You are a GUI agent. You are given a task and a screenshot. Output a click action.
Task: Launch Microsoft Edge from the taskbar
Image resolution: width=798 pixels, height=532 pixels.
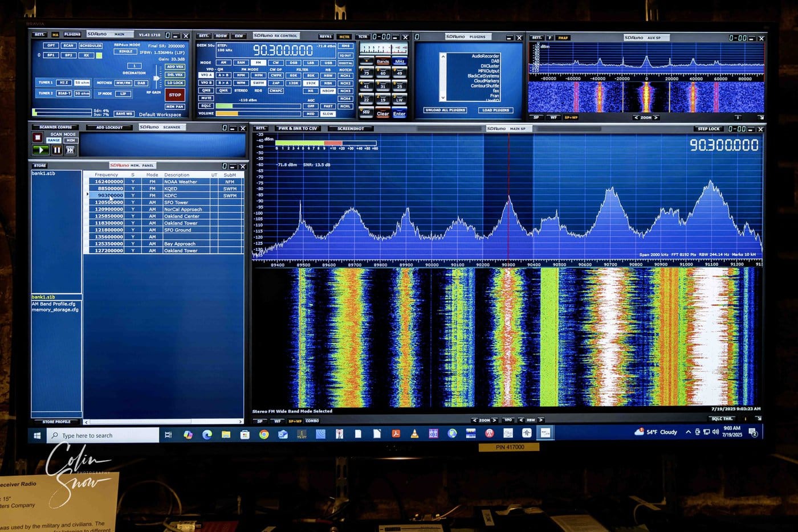coord(207,435)
